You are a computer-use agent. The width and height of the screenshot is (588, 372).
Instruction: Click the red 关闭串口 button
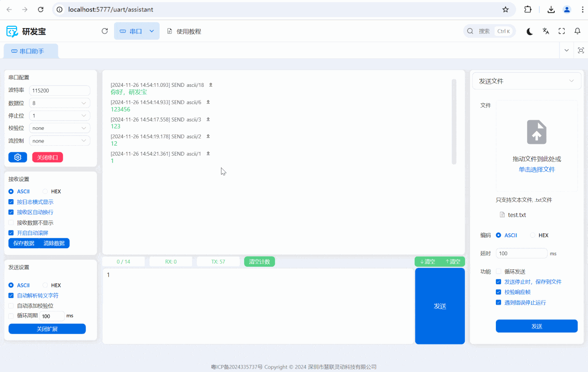(x=47, y=157)
